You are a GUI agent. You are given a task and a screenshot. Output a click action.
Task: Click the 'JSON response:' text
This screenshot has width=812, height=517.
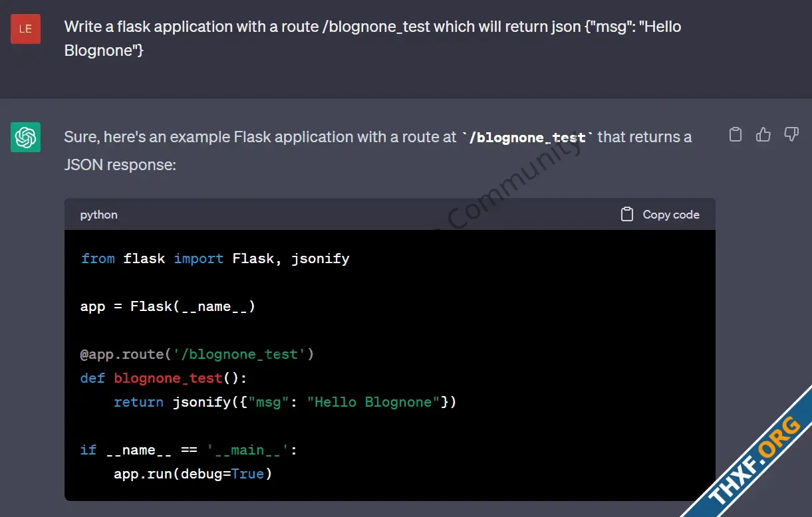pyautogui.click(x=120, y=165)
